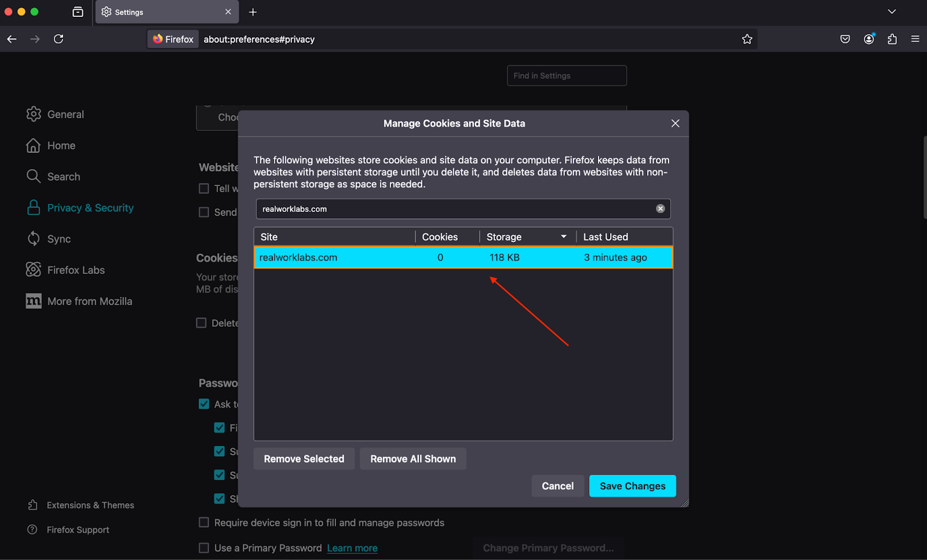
Task: Toggle Send websites checkbox
Action: tap(204, 212)
